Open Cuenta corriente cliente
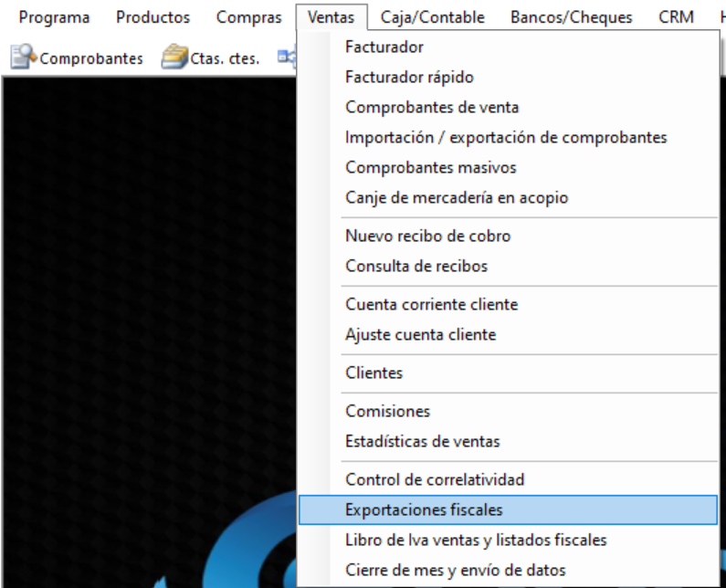 tap(431, 305)
